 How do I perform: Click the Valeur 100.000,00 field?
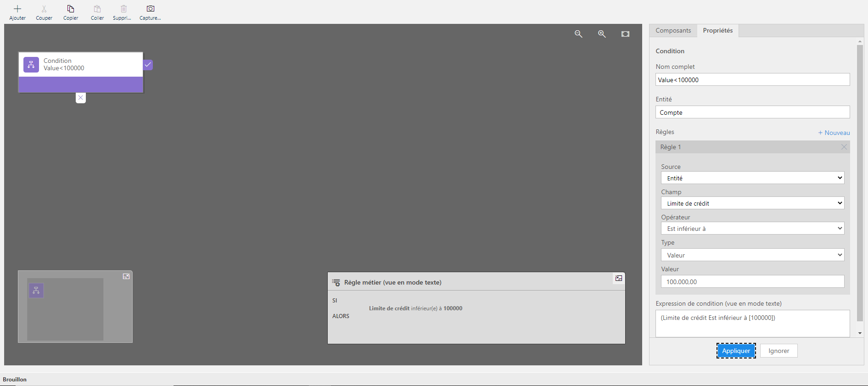point(752,282)
